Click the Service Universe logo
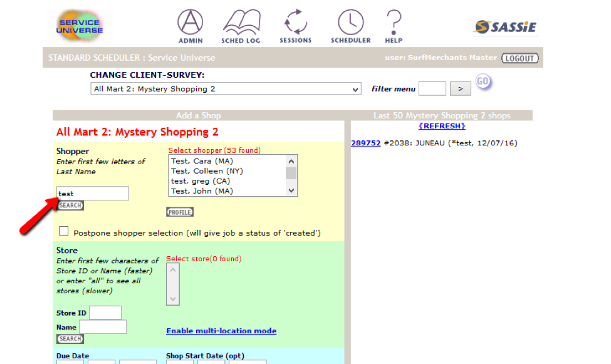 pos(80,26)
